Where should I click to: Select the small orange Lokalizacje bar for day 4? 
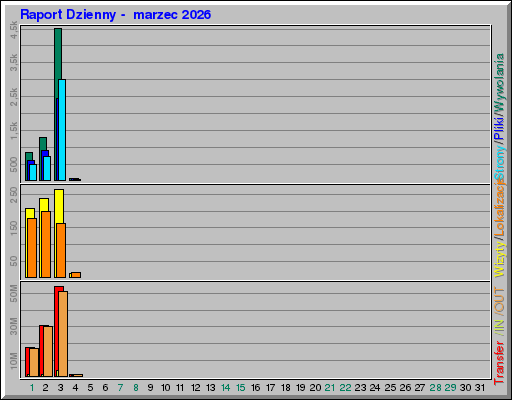[76, 275]
